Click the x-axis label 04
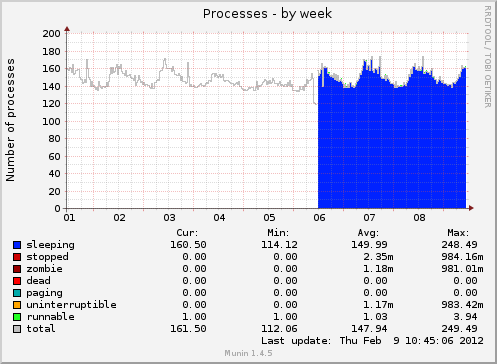Screen dimensions: 497x364 click(x=219, y=218)
